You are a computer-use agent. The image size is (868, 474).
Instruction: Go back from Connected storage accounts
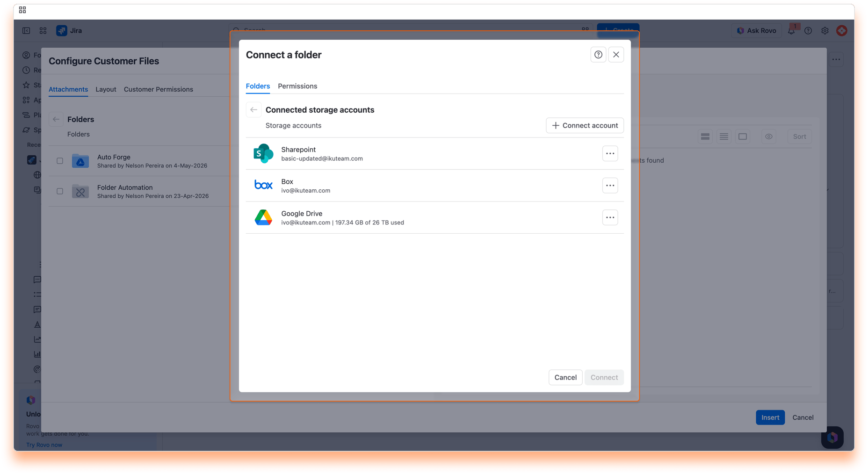click(x=253, y=110)
